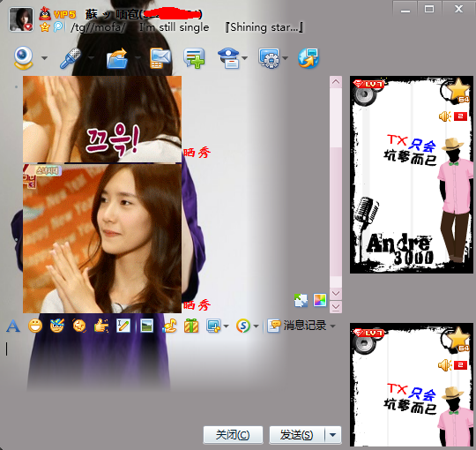
Task: Open contact's 'I'm still single' signature
Action: coord(174,27)
